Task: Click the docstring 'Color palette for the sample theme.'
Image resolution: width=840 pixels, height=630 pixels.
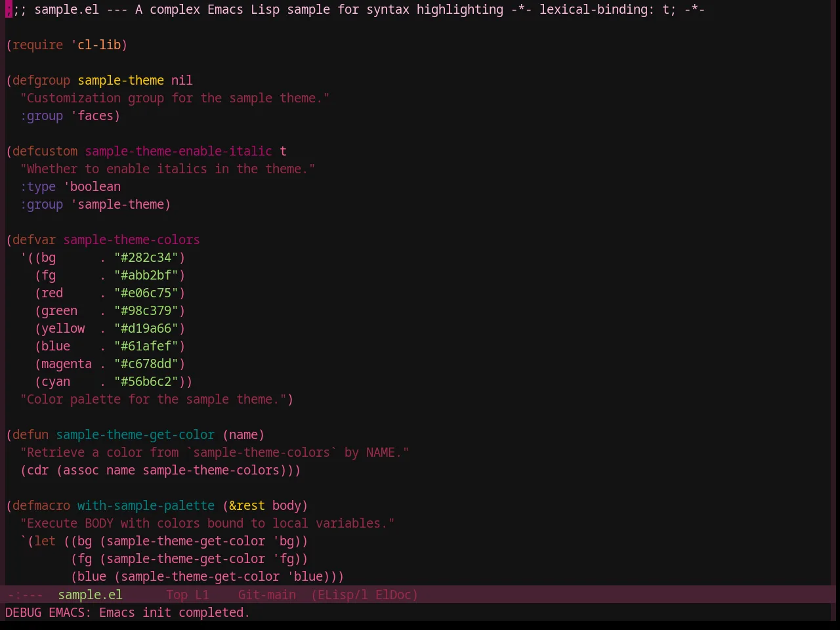Action: tap(153, 399)
